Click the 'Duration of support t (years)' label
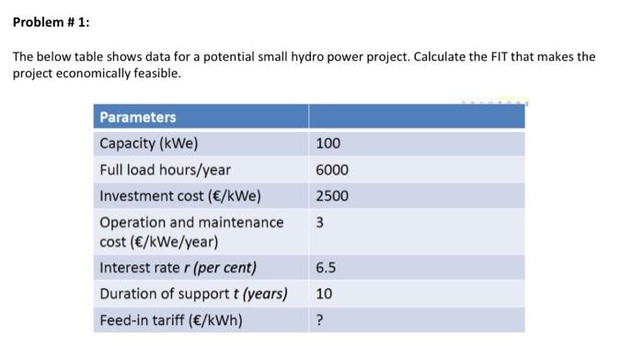 coord(193,295)
